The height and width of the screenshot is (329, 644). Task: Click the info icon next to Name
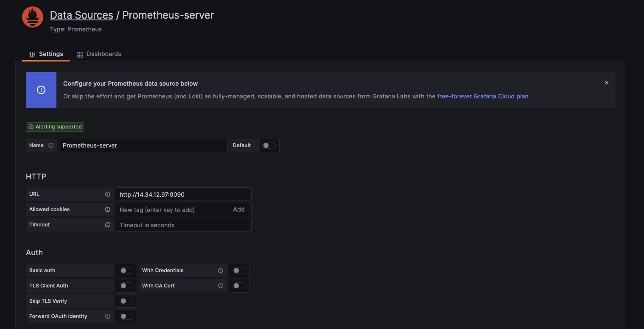pos(51,145)
